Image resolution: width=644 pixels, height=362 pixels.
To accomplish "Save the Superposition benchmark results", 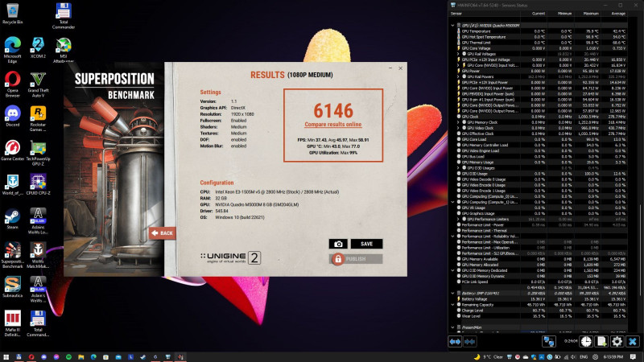I will (x=366, y=244).
